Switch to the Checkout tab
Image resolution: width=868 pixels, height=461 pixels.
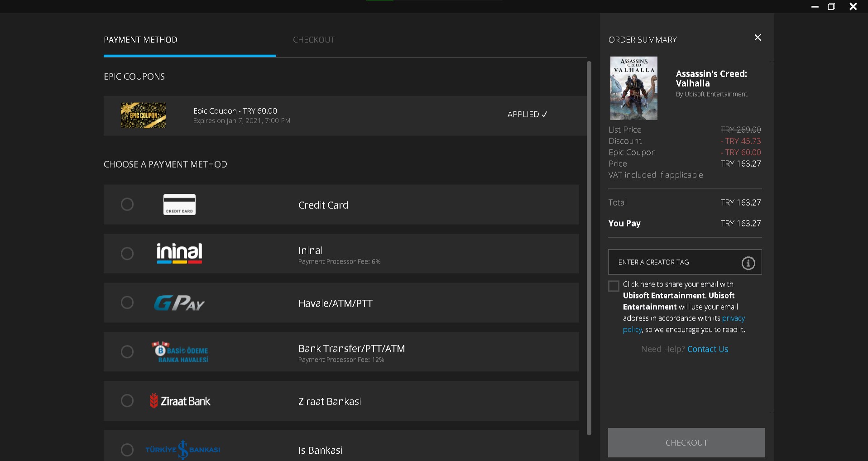click(314, 40)
